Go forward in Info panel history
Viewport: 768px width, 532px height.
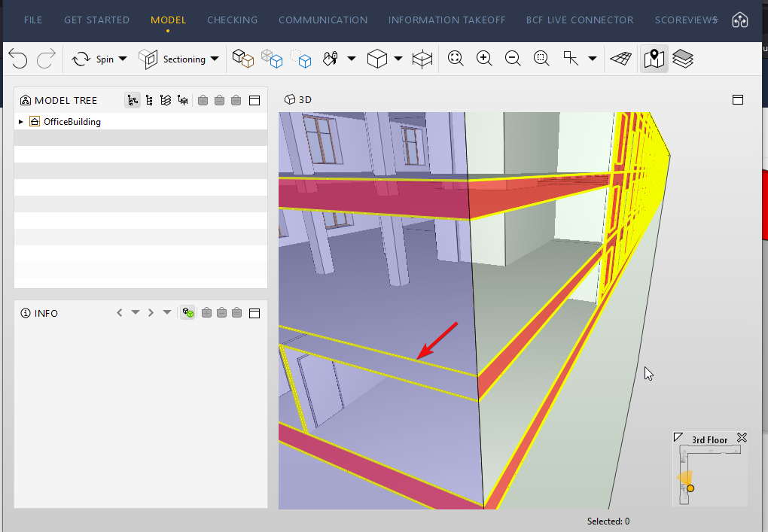[151, 312]
